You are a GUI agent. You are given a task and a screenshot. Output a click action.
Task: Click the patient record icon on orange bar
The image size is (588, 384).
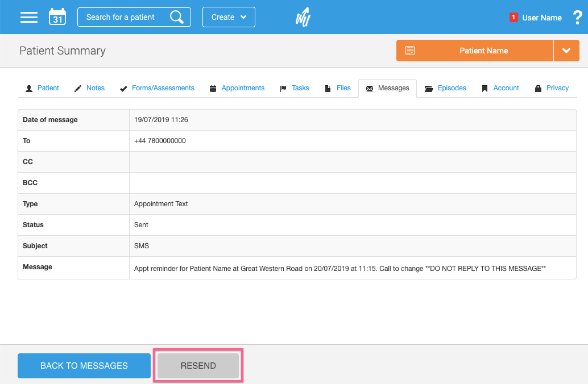[410, 51]
